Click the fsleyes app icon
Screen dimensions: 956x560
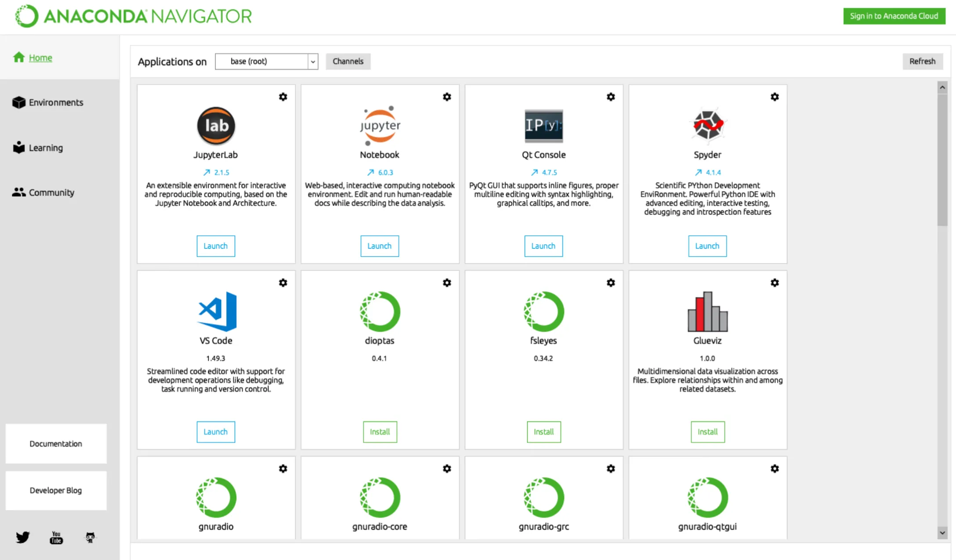[543, 311]
